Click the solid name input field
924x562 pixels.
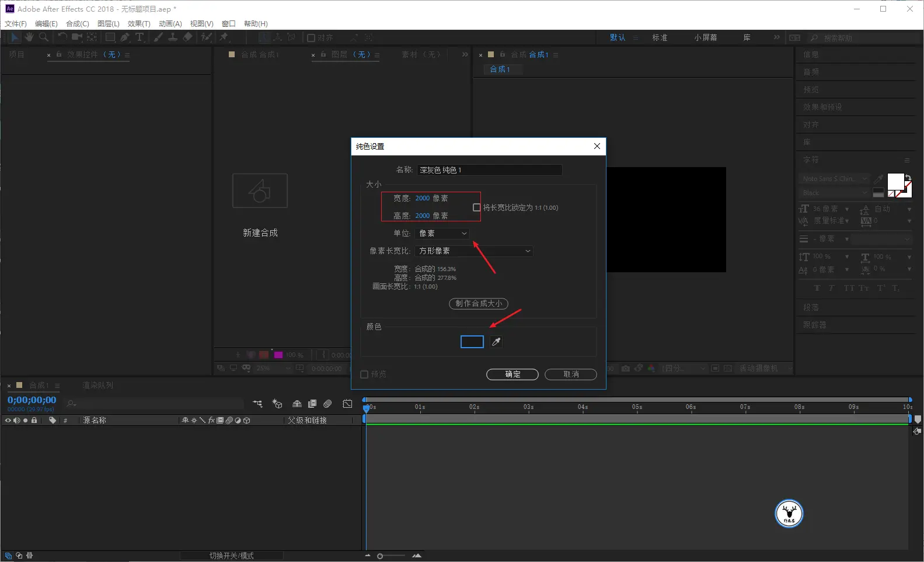489,170
